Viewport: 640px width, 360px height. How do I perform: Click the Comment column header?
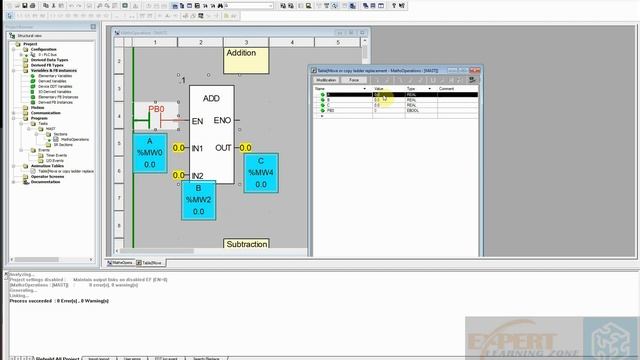click(457, 89)
